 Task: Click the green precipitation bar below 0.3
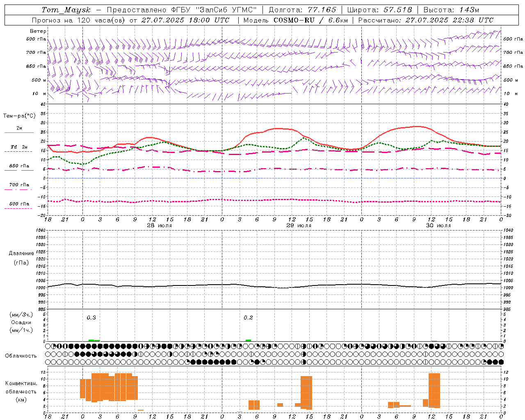94,340
